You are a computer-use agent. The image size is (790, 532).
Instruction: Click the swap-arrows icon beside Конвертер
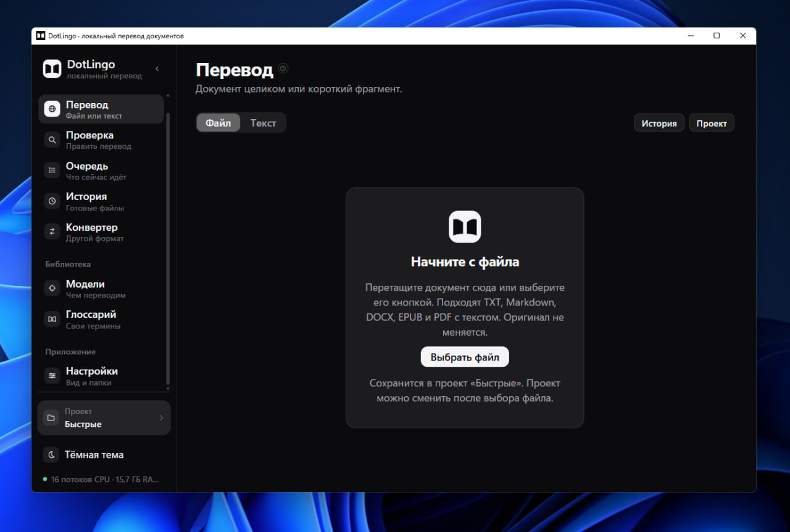coord(52,232)
